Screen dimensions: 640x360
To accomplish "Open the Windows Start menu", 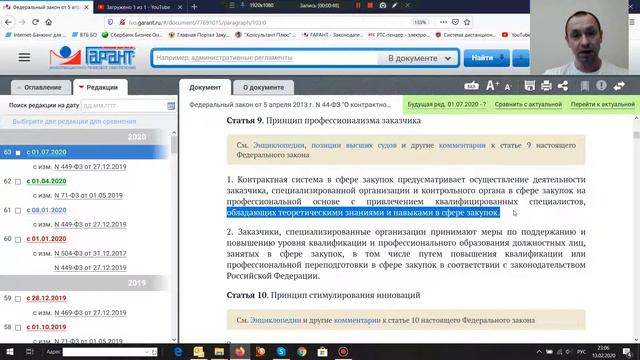I will click(x=10, y=351).
